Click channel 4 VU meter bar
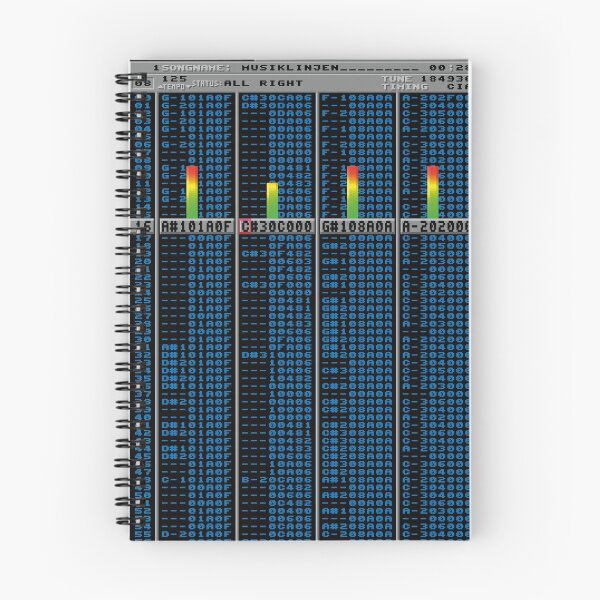This screenshot has height=600, width=600. click(433, 192)
